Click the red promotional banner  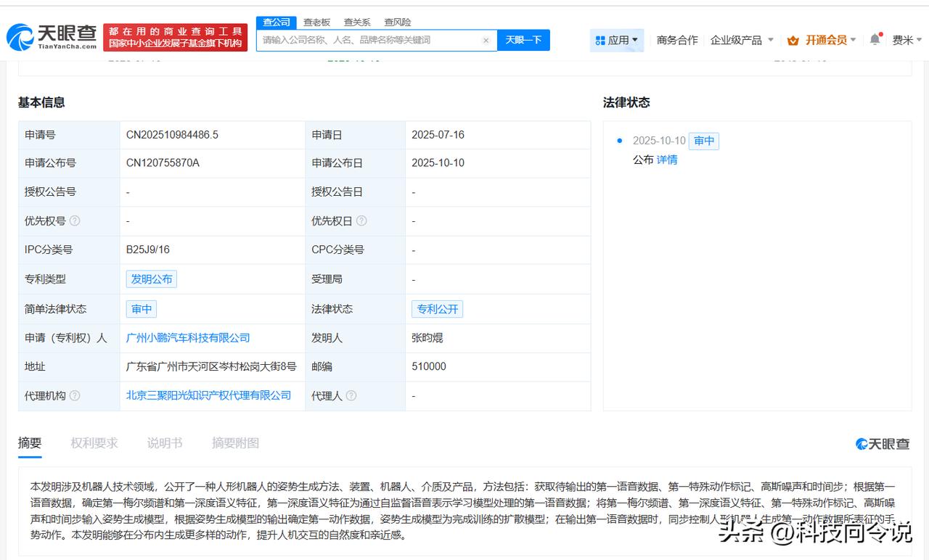(175, 37)
